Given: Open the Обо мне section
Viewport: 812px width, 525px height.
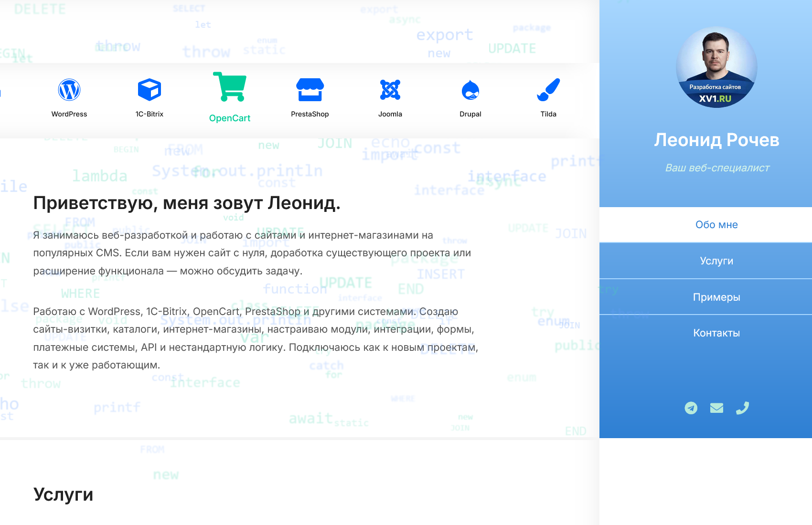Looking at the screenshot, I should click(716, 224).
